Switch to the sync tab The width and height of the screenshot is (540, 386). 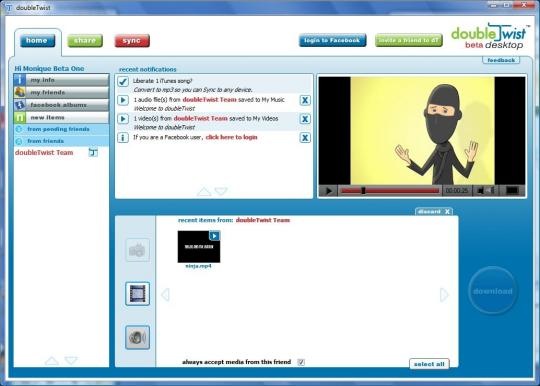132,41
